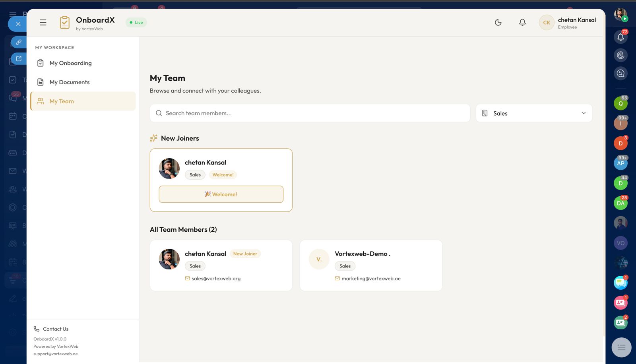Focus the Search team members field

pyautogui.click(x=314, y=113)
